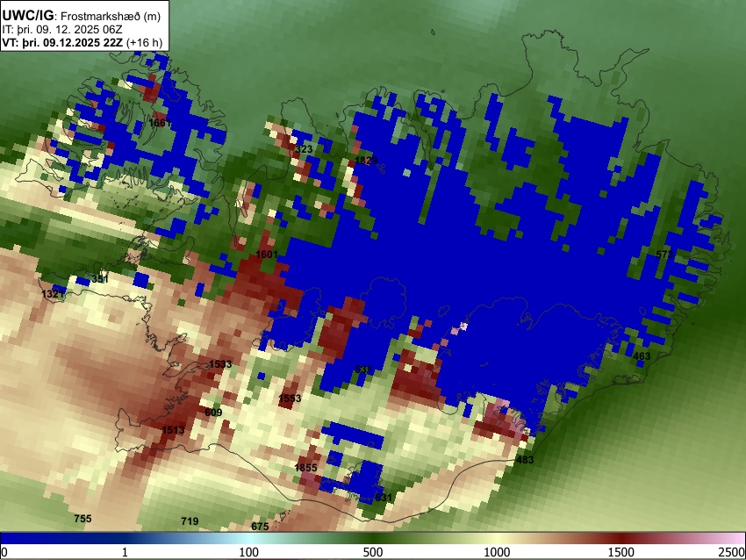The image size is (746, 560).
Task: Click the 1321 value on the map
Action: 53,293
